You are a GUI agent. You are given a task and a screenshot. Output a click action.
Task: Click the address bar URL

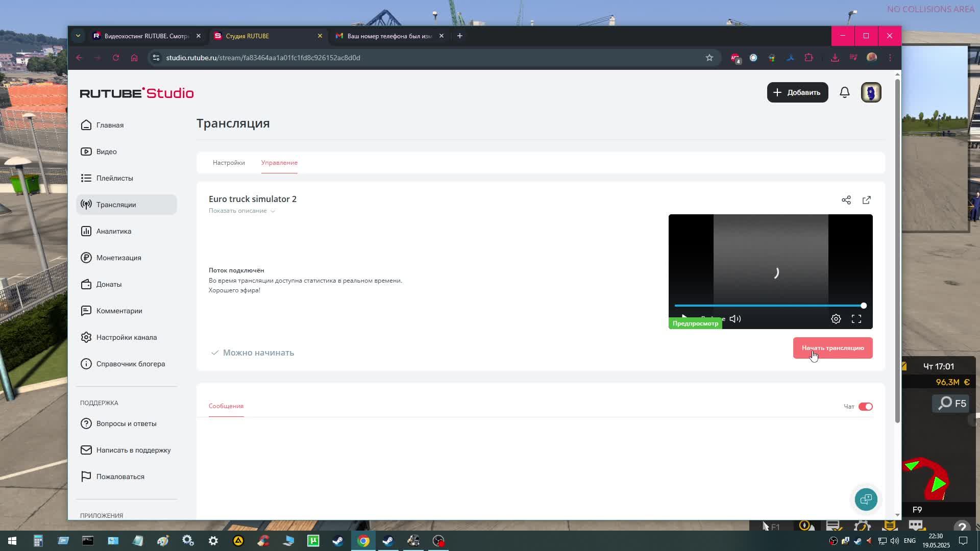pos(263,58)
